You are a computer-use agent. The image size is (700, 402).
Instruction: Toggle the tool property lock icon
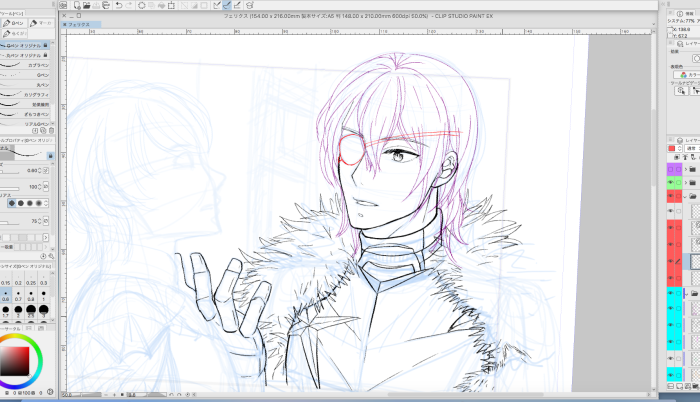coord(50,155)
